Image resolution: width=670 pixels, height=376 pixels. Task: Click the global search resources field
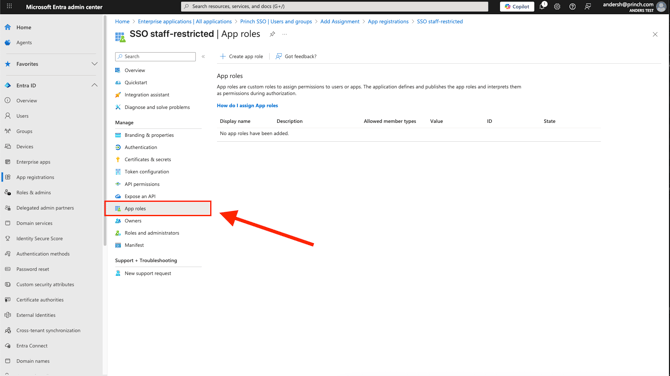[335, 6]
